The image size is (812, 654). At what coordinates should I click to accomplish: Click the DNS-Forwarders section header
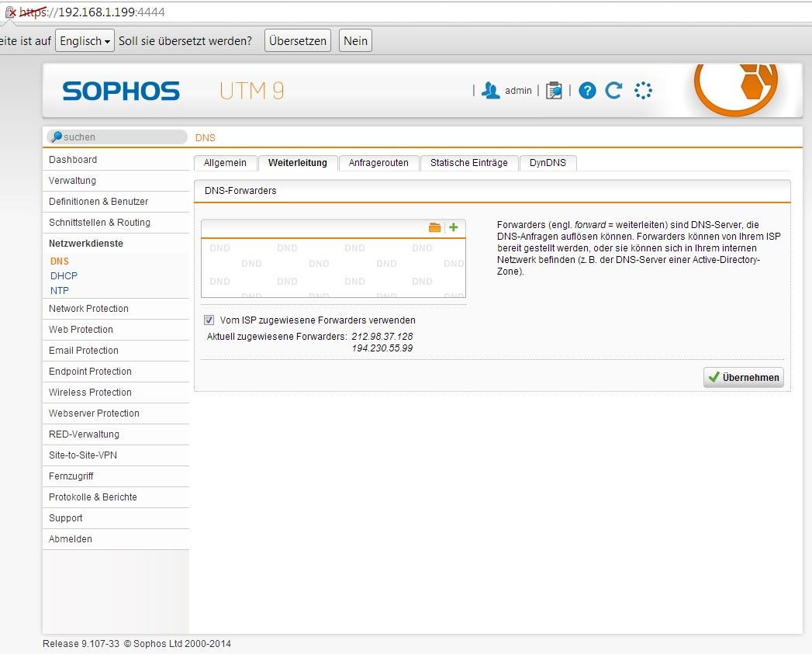pyautogui.click(x=492, y=191)
